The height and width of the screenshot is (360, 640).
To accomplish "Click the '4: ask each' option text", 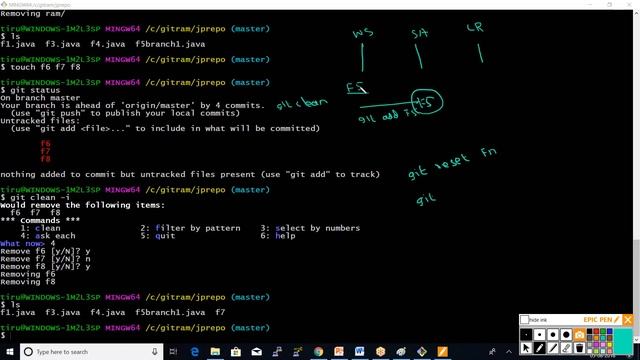I will pyautogui.click(x=48, y=236).
